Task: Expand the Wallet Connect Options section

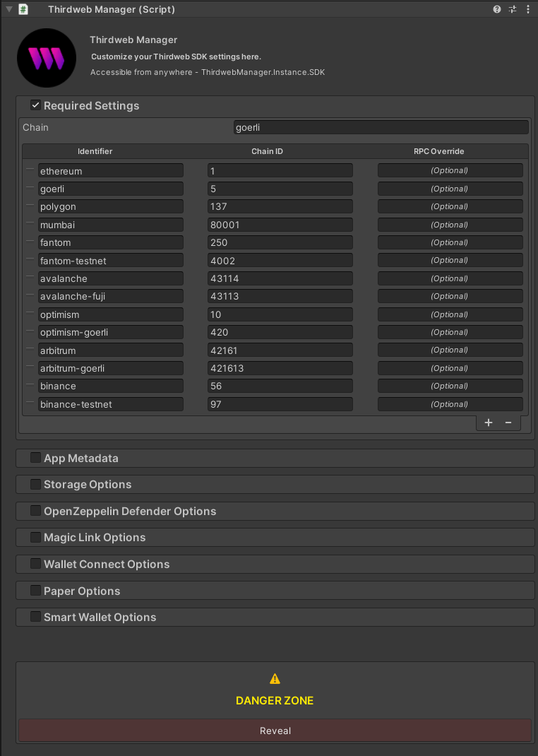Action: coord(107,565)
